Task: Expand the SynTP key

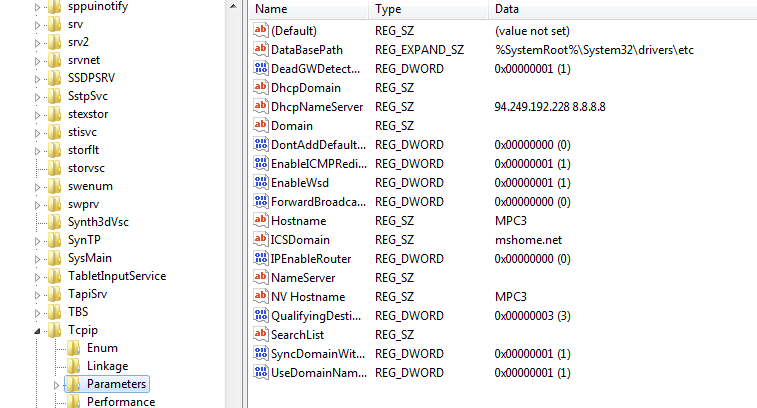Action: [x=37, y=241]
